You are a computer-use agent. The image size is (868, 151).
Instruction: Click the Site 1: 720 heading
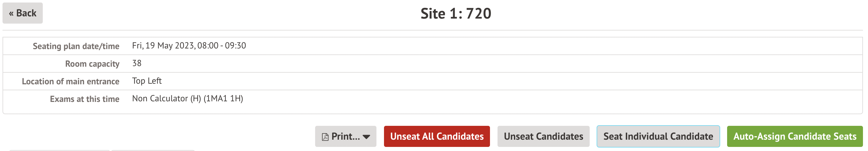click(456, 14)
